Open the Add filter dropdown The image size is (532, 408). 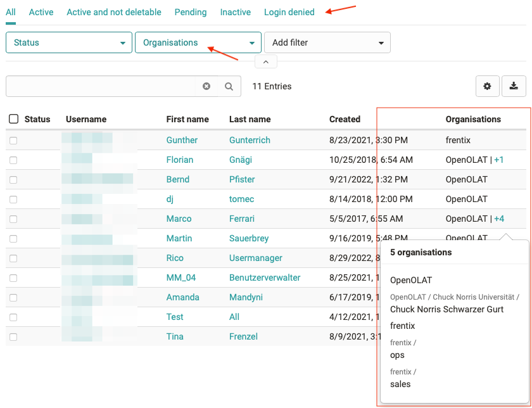click(x=327, y=42)
